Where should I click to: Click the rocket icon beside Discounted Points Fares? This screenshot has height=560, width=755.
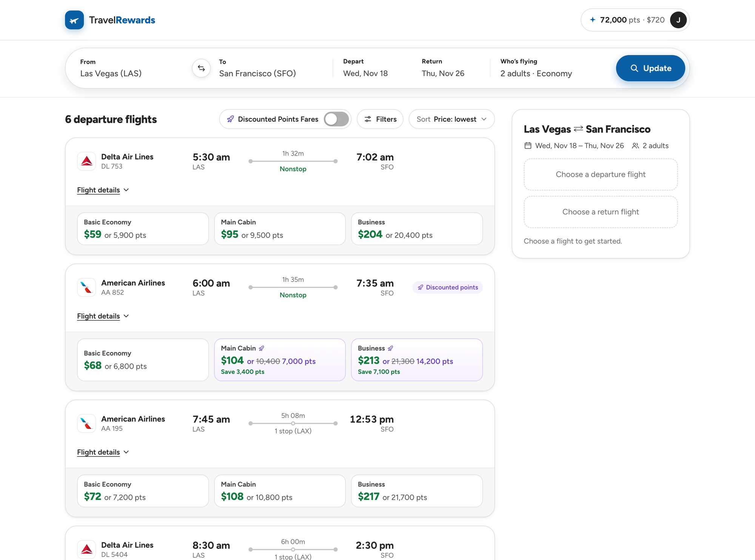[x=230, y=119]
